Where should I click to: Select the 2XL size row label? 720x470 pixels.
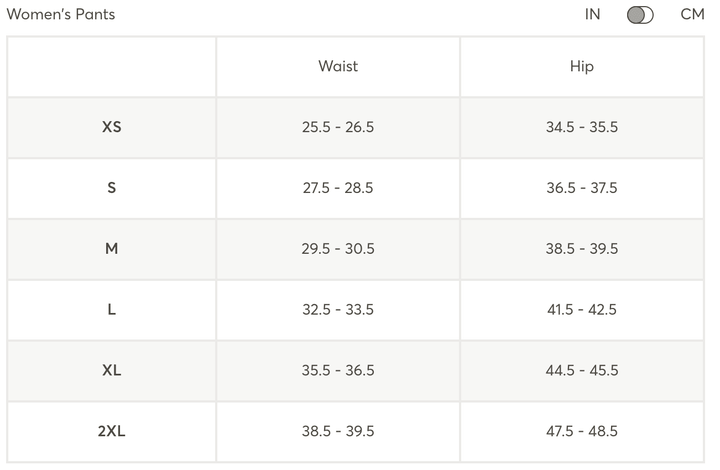112,432
